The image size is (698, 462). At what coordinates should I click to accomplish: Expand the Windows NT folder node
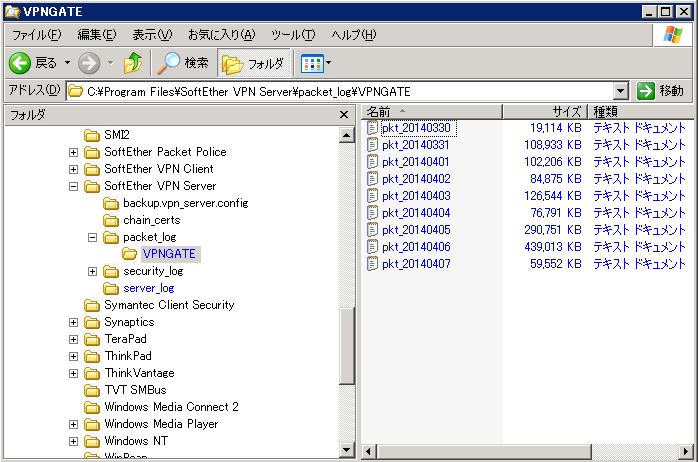click(x=73, y=441)
